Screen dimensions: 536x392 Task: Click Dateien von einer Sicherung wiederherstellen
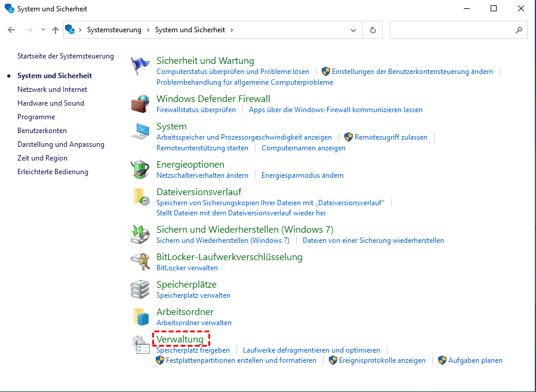373,240
